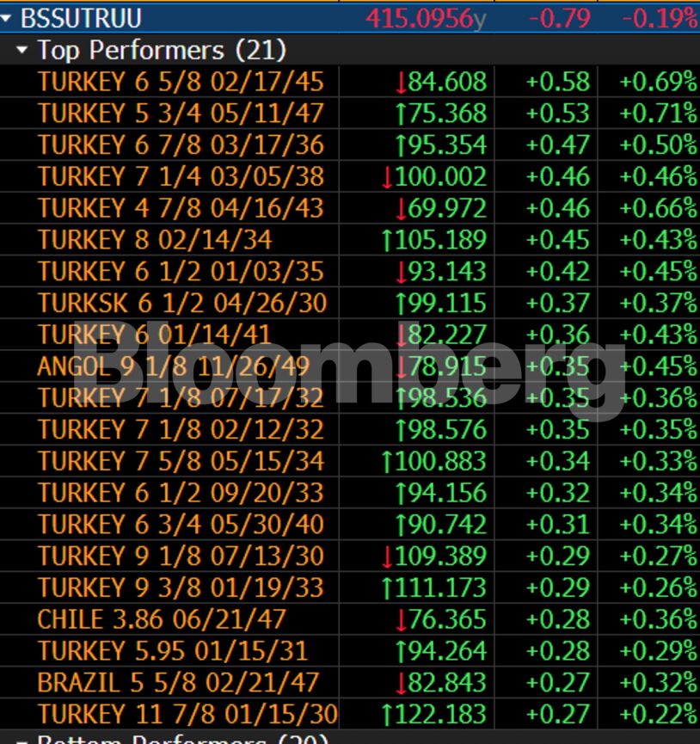Viewport: 700px width, 744px height.
Task: Click +0.45 net change for TURKEY 8 02/14/34
Action: (557, 240)
